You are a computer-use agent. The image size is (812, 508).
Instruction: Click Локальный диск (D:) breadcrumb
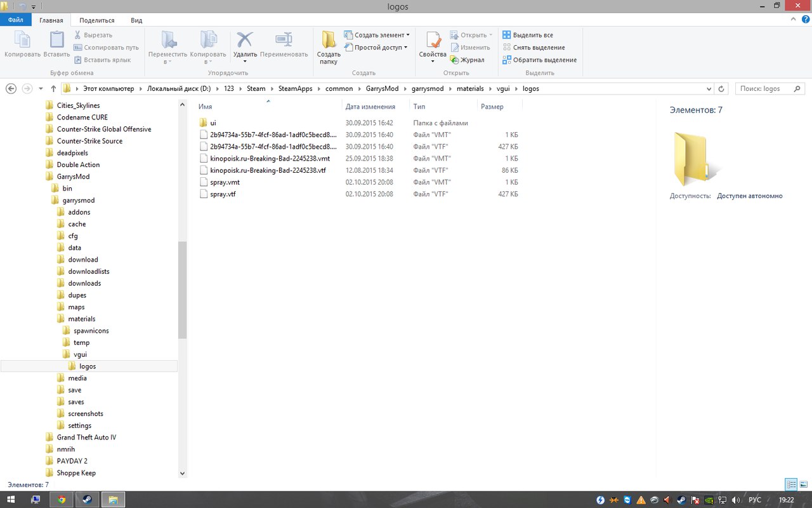179,89
